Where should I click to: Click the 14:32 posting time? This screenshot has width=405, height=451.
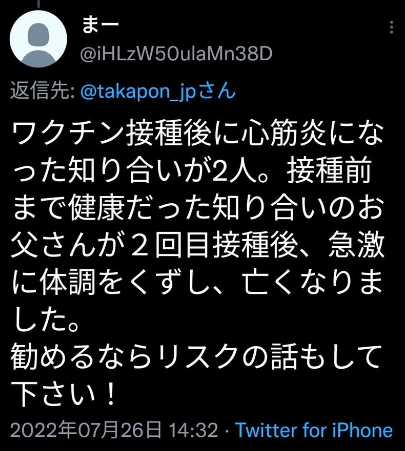(194, 430)
